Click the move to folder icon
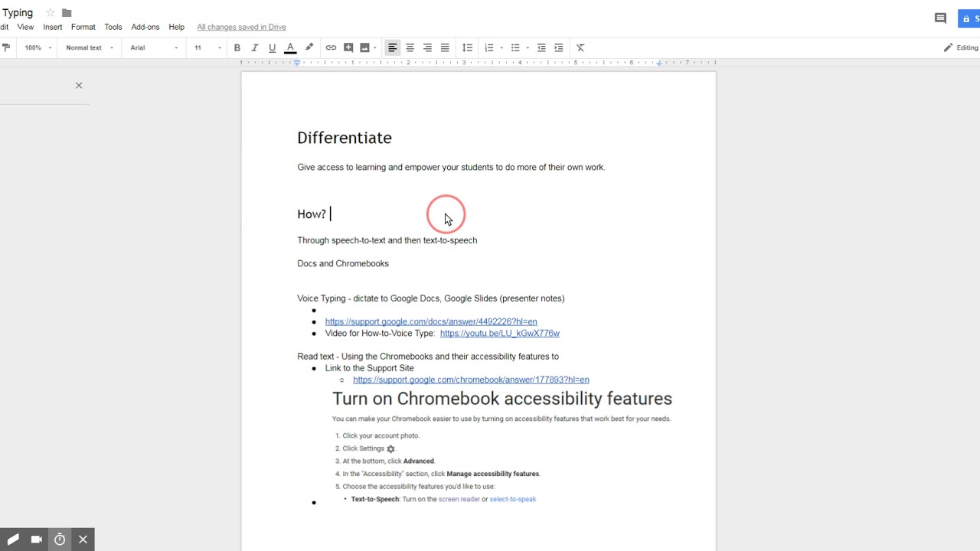The height and width of the screenshot is (551, 980). 67,13
